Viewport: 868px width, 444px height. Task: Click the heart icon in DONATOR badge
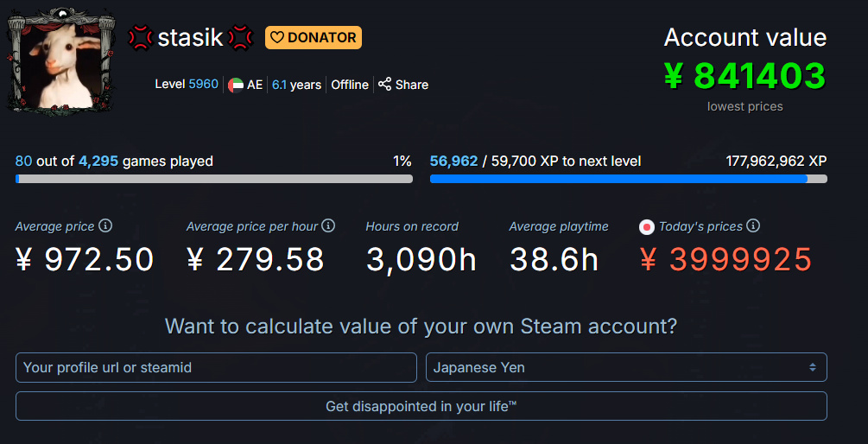277,38
